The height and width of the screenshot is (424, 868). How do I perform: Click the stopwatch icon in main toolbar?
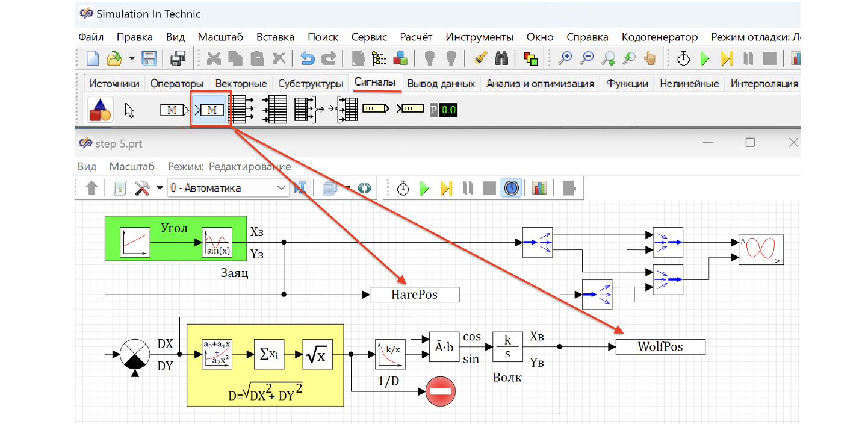tap(684, 58)
